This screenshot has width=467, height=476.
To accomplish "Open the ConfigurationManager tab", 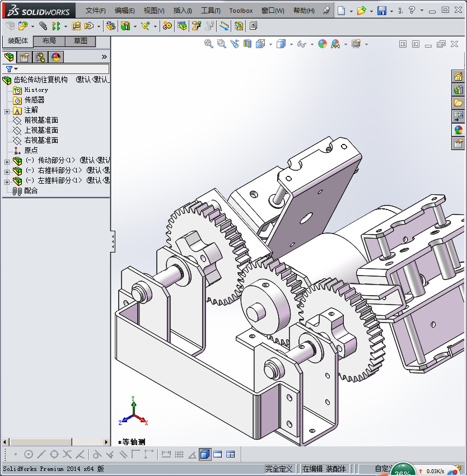I will pos(40,57).
